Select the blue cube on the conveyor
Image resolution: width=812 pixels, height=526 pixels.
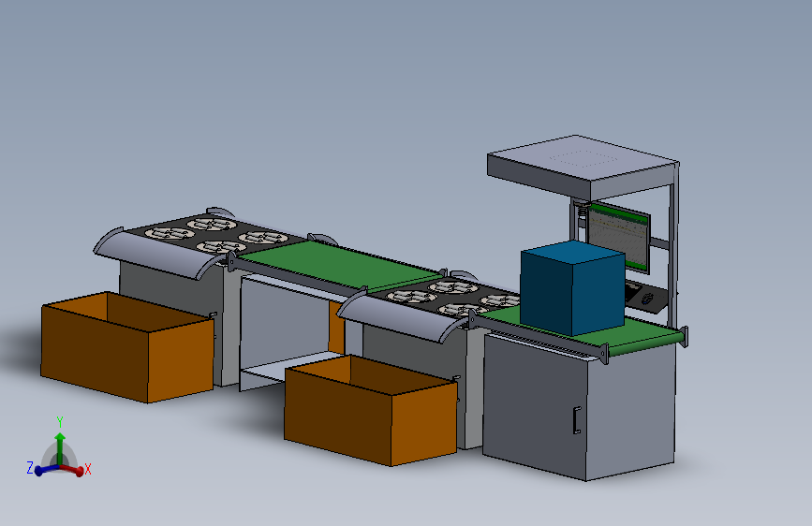coord(571,288)
